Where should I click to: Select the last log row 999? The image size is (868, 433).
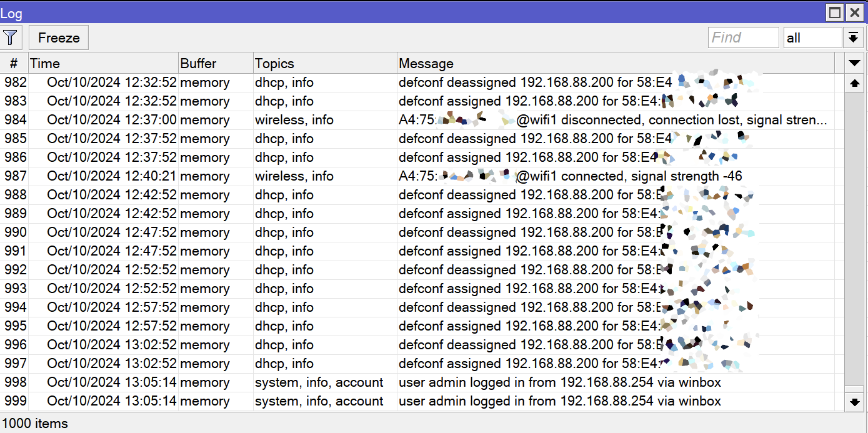(x=422, y=401)
